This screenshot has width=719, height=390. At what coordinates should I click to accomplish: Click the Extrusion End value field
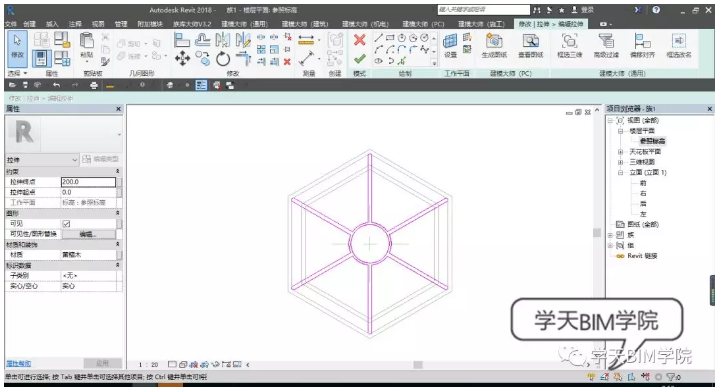point(88,182)
